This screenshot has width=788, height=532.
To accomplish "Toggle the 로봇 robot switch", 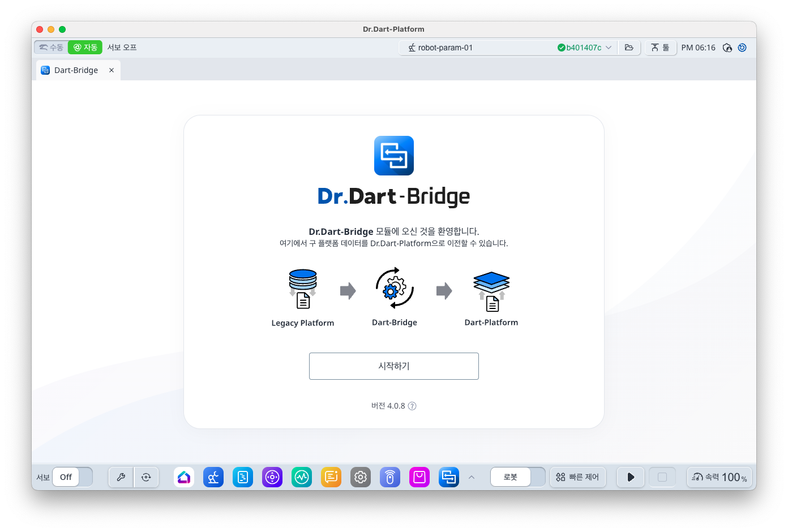I will [x=517, y=477].
